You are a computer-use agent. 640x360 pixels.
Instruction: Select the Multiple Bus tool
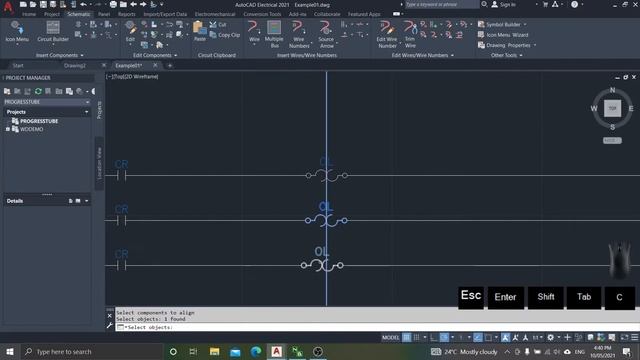pos(274,34)
